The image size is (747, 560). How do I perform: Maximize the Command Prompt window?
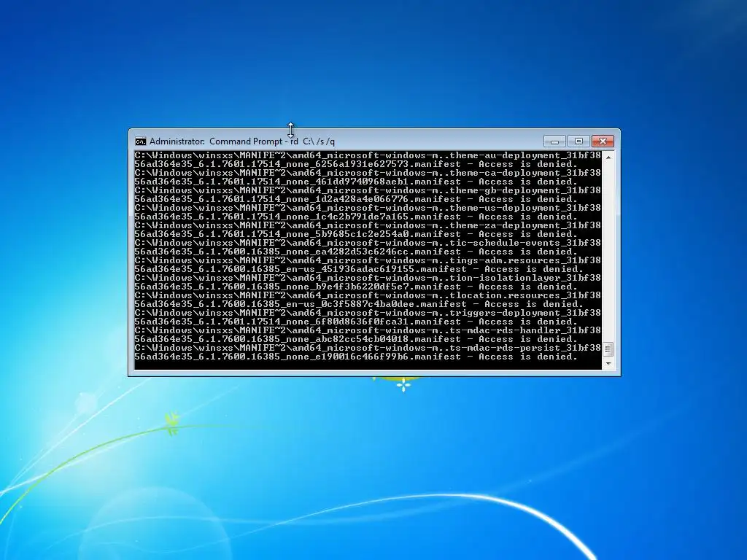tap(578, 141)
